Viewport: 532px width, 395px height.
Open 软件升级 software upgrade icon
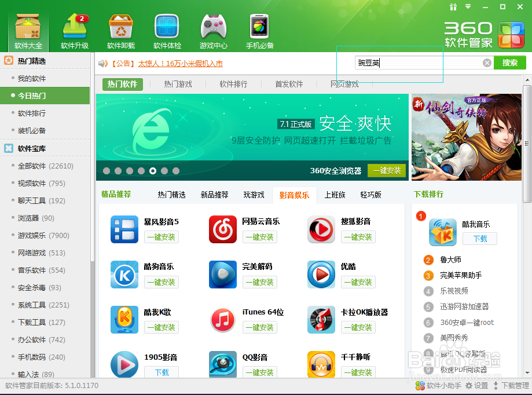pos(75,31)
